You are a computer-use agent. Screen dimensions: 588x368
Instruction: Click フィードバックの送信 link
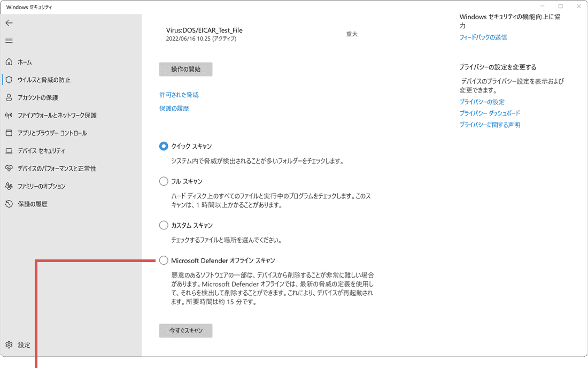tap(483, 37)
